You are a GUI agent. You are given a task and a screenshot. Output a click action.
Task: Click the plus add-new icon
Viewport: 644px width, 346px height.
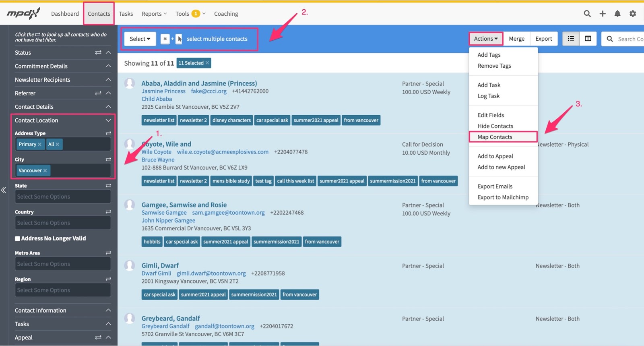point(603,14)
